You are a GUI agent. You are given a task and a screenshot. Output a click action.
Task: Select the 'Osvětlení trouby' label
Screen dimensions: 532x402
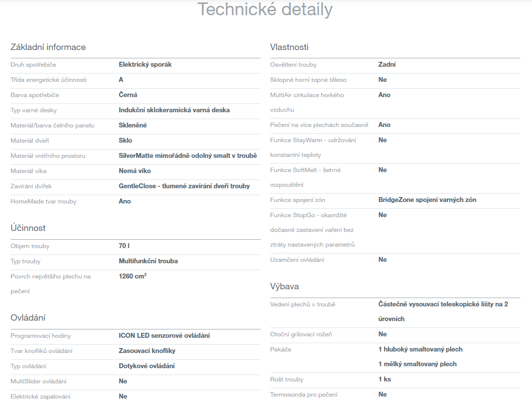click(x=293, y=65)
